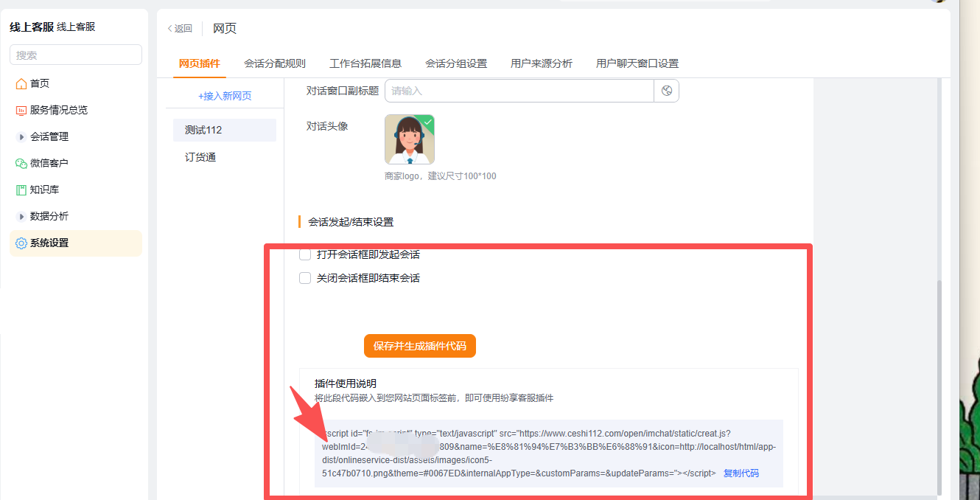Switch to the 会话分配规则 tab

[x=275, y=63]
